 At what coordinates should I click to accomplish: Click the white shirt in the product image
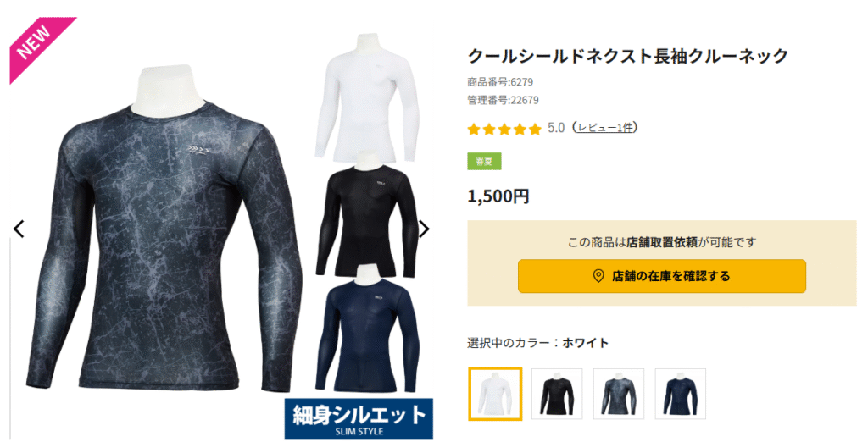(364, 97)
